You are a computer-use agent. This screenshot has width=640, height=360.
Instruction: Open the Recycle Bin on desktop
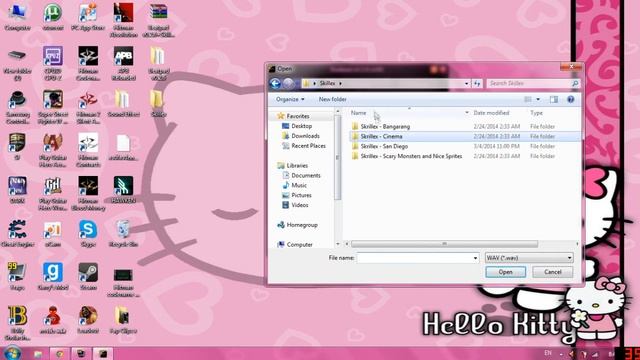pos(123,233)
